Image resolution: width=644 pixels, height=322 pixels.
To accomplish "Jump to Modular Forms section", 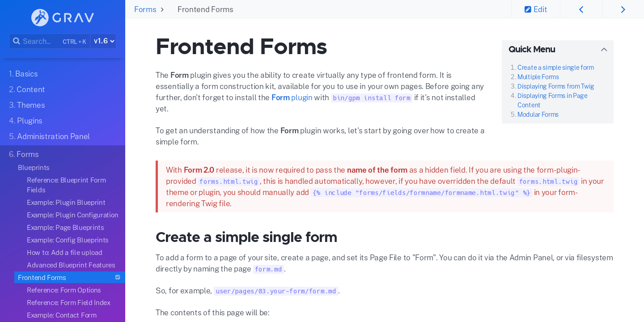I will 538,114.
